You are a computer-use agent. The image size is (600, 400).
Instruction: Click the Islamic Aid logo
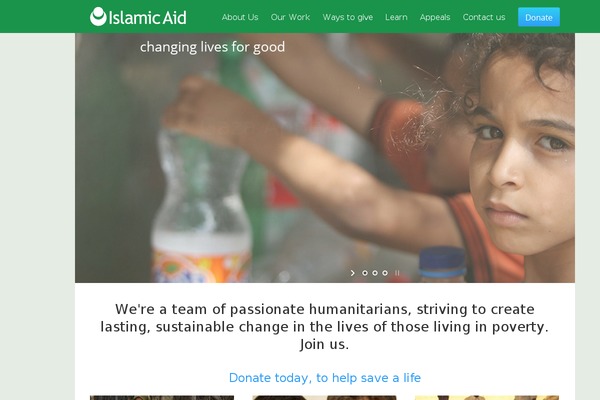[138, 17]
